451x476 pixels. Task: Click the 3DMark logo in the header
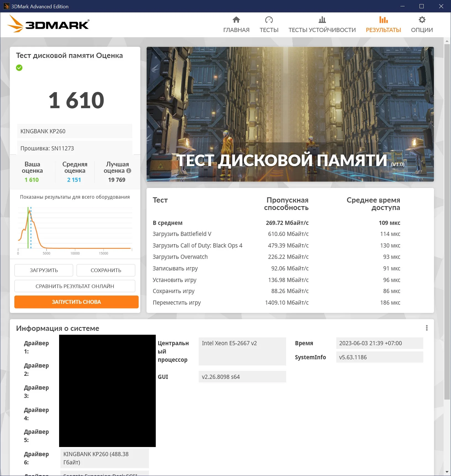pos(48,24)
